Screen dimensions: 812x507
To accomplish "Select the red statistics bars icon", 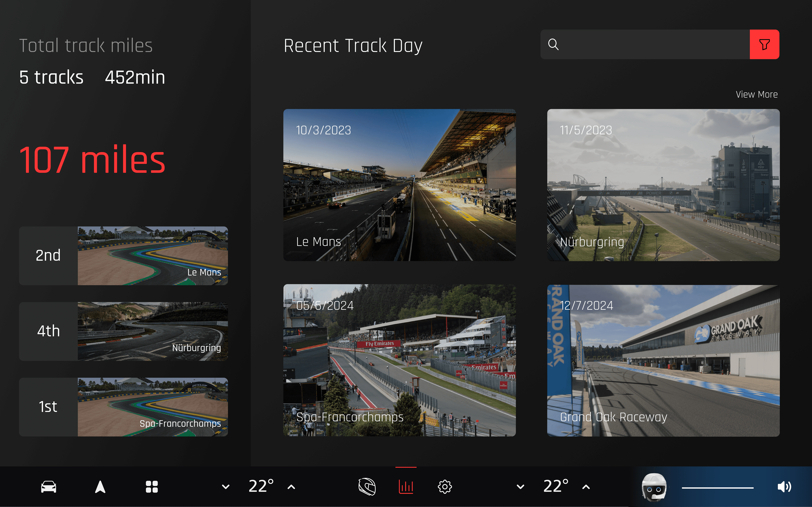I will 406,487.
